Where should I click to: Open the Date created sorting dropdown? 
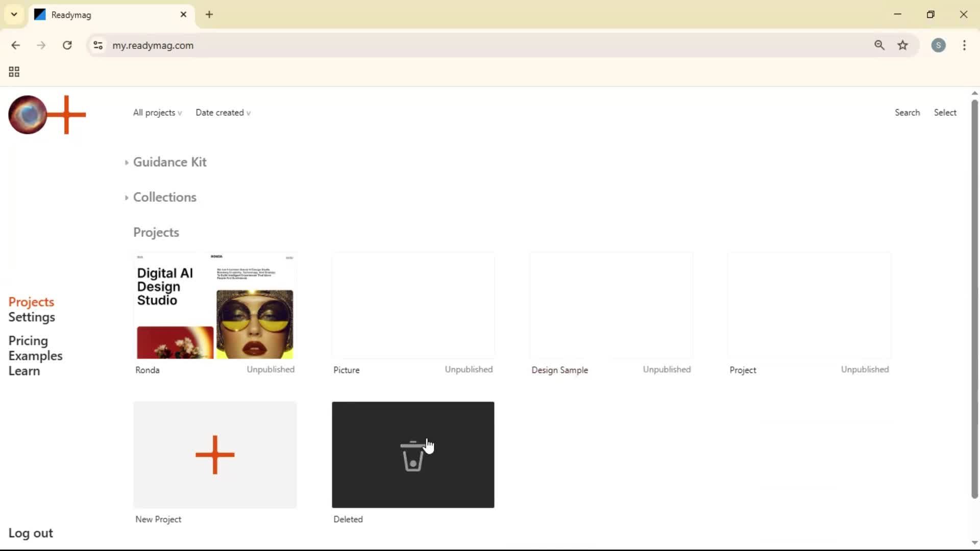223,113
